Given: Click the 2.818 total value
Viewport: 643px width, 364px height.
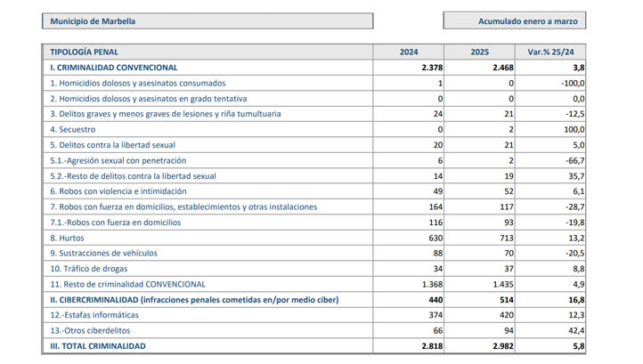Looking at the screenshot, I should 432,346.
